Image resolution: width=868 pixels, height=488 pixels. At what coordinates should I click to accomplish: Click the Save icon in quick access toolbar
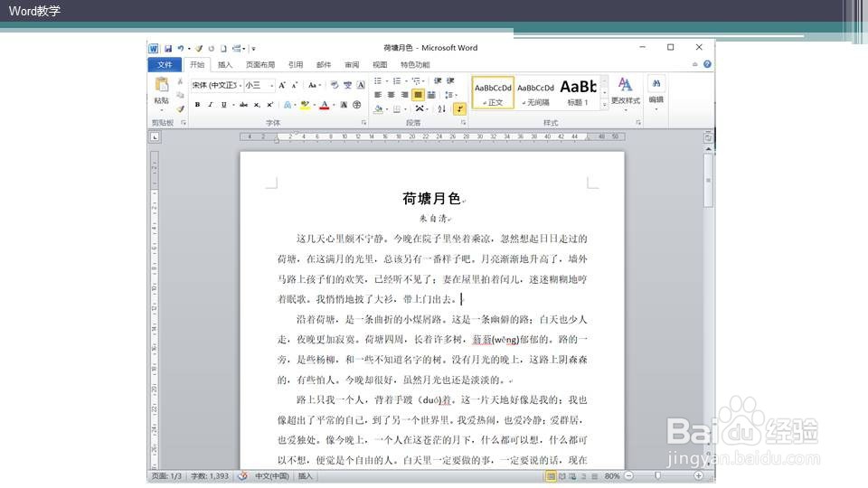[168, 48]
